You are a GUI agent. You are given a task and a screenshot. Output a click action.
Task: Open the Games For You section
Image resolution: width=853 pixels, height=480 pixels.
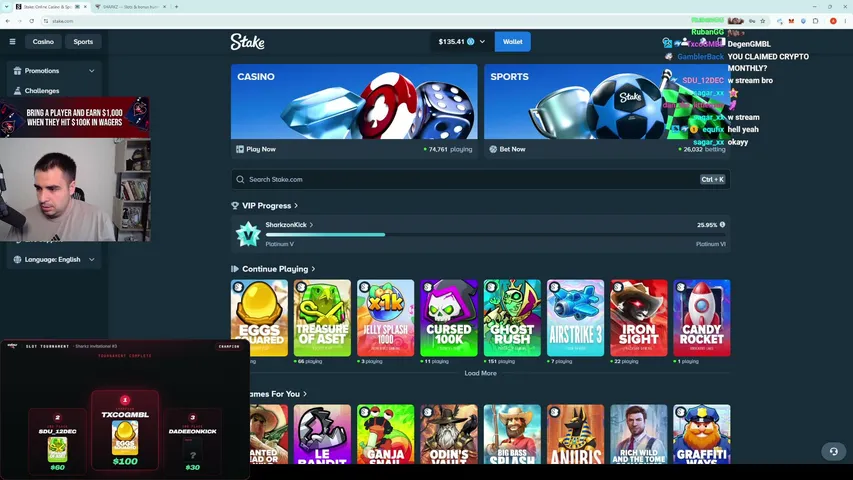[278, 393]
